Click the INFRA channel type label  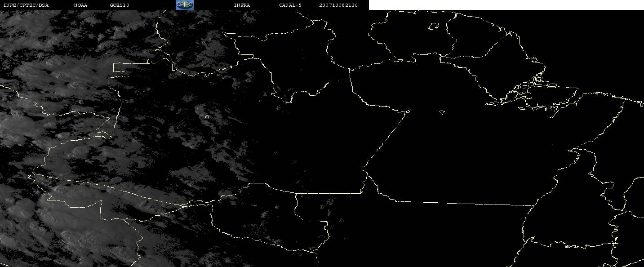point(242,5)
